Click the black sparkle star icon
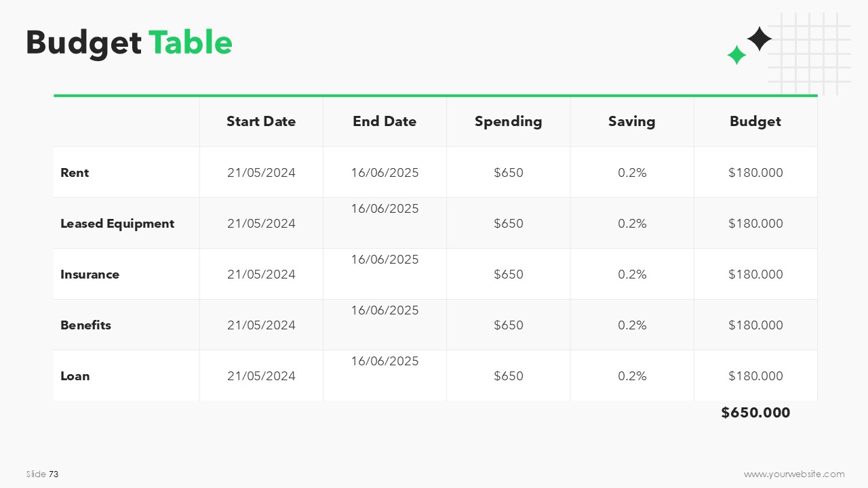Screen dimensions: 868x488 [x=759, y=39]
